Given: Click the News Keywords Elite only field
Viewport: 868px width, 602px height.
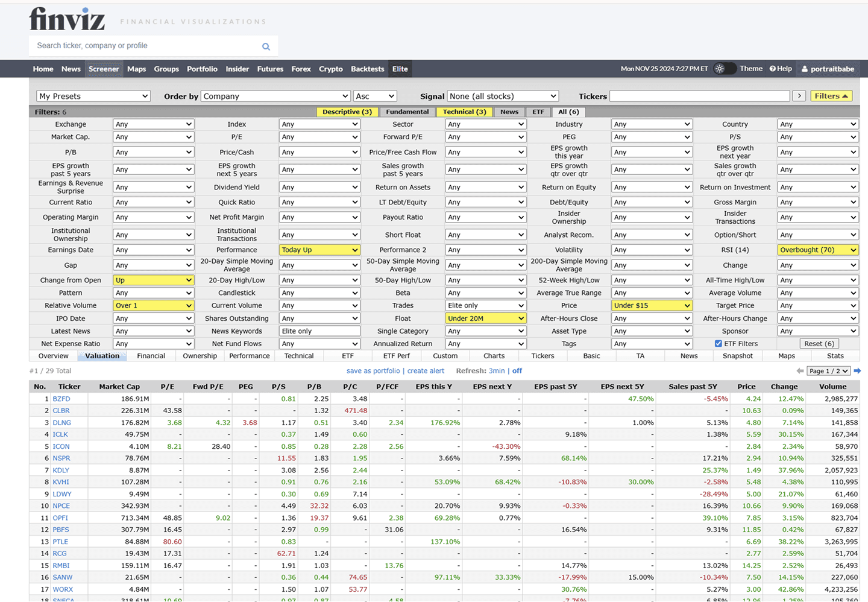Looking at the screenshot, I should 319,331.
